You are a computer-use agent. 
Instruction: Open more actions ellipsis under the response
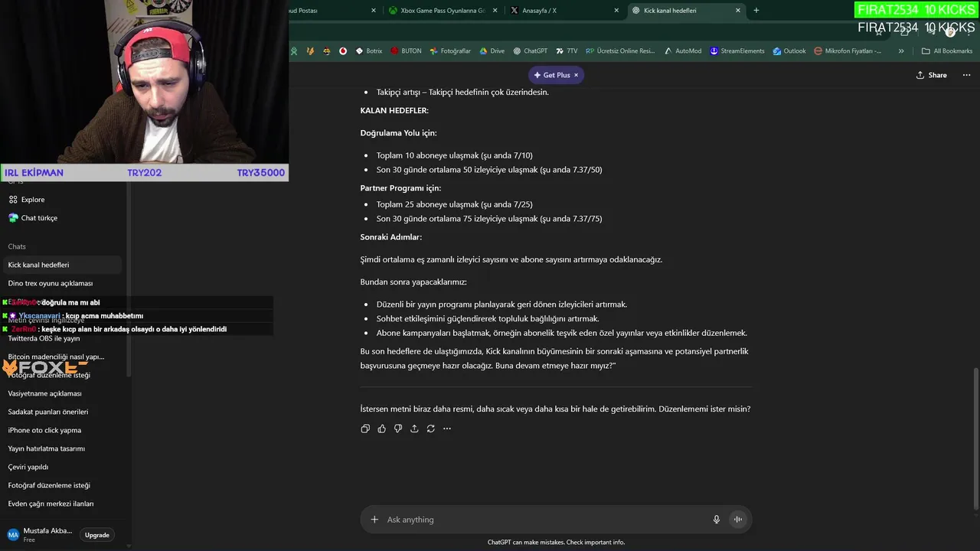(x=447, y=429)
